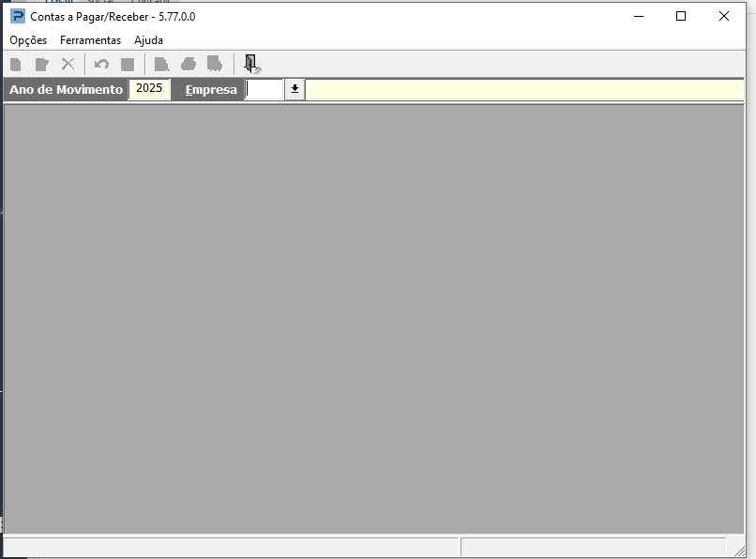The width and height of the screenshot is (756, 559).
Task: Minimize the Contas a Pagar/Receber window
Action: (639, 16)
